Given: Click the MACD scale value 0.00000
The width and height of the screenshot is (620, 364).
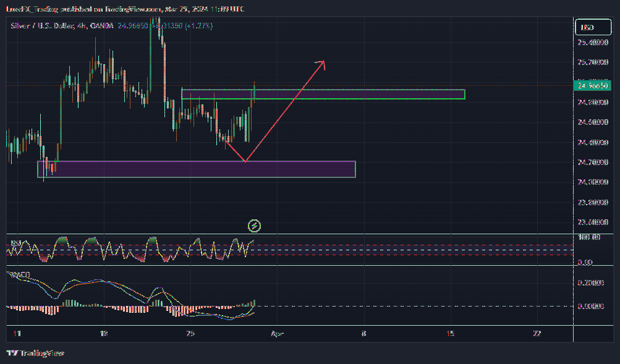Looking at the screenshot, I should coord(591,307).
